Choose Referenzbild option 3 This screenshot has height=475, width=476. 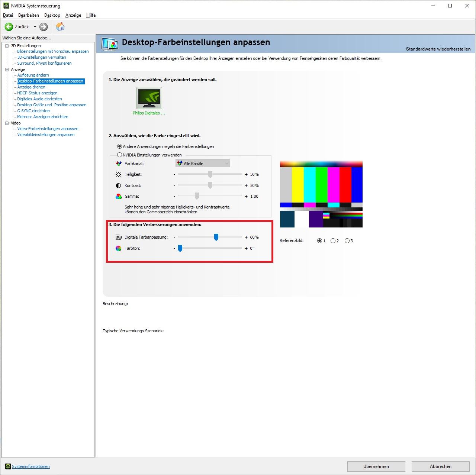tap(347, 241)
